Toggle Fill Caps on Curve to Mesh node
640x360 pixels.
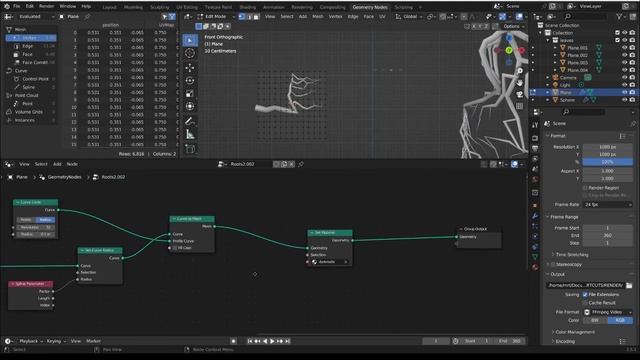coord(175,248)
